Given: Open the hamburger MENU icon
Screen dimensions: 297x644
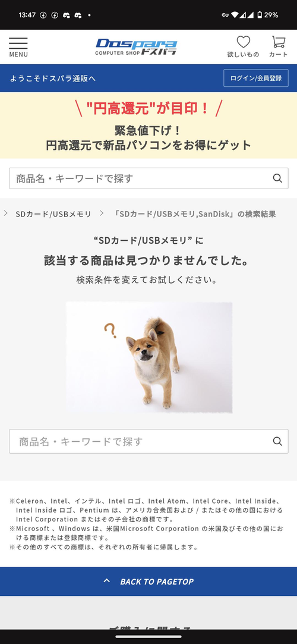Looking at the screenshot, I should coord(18,47).
